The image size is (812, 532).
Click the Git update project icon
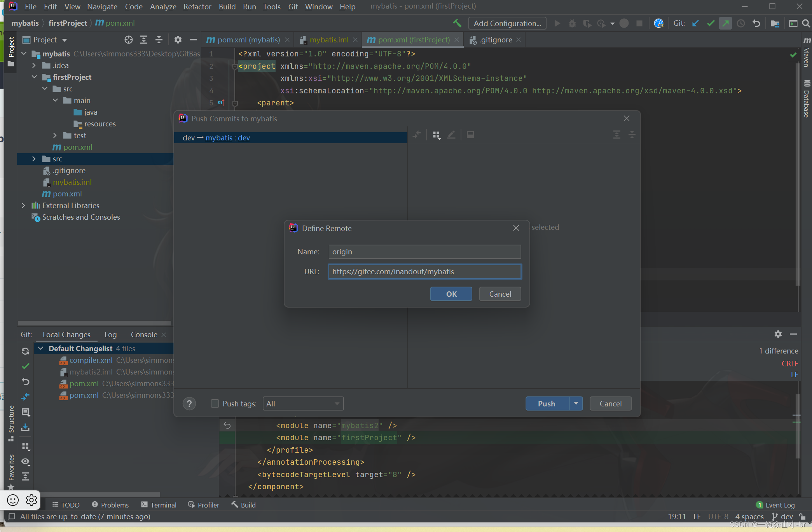695,23
